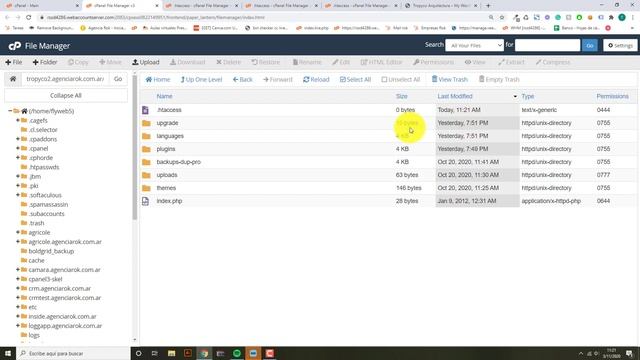Open the Windows Start menu
This screenshot has height=360, width=640.
8,353
